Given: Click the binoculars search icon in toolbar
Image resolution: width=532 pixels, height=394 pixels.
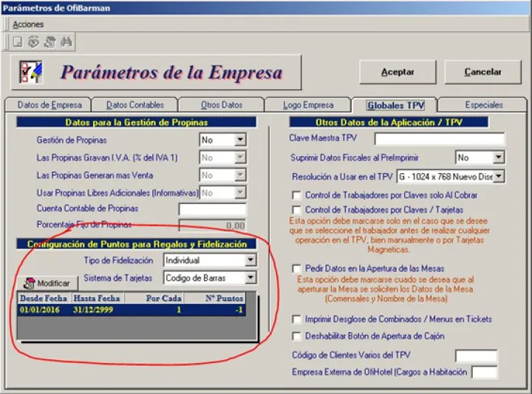Looking at the screenshot, I should coord(66,42).
